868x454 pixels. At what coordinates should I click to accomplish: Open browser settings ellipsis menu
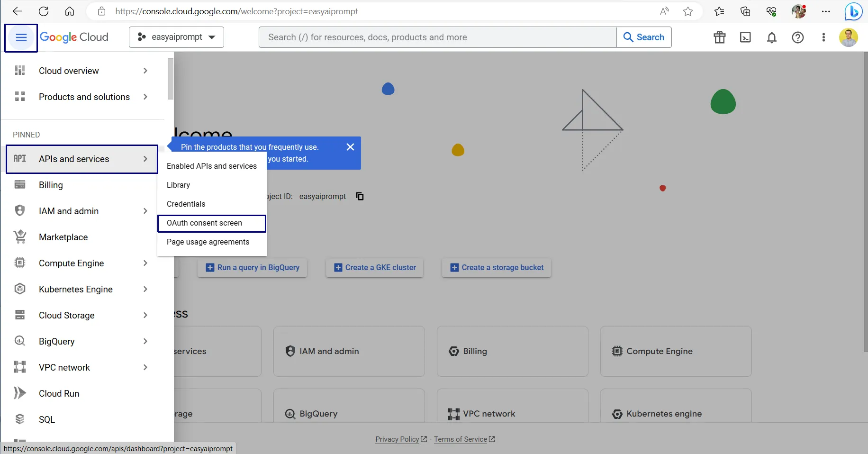point(826,11)
